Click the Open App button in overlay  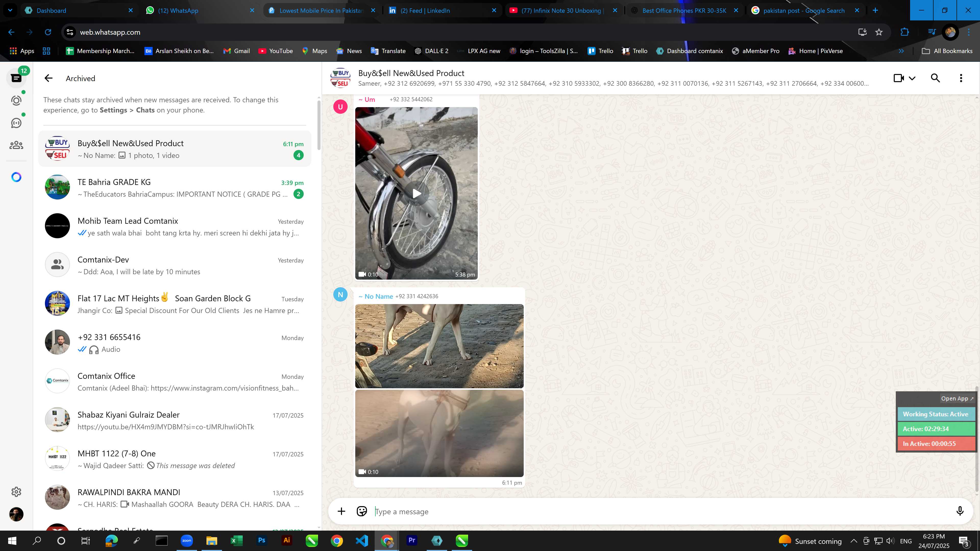[957, 398]
